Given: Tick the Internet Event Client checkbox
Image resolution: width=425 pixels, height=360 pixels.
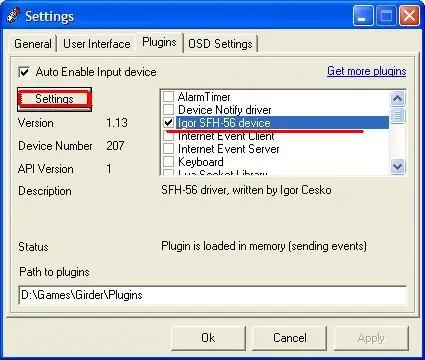Looking at the screenshot, I should [168, 136].
